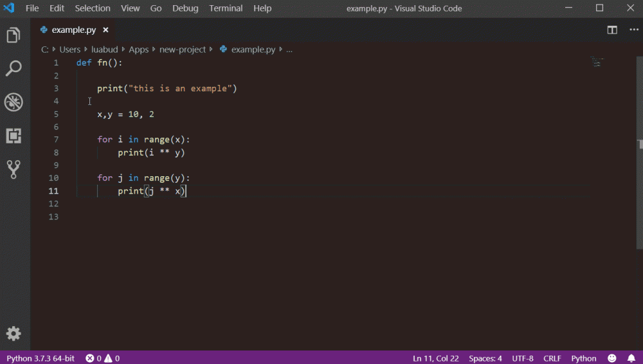Open Manage gear settings icon
The image size is (643, 364).
tap(14, 334)
